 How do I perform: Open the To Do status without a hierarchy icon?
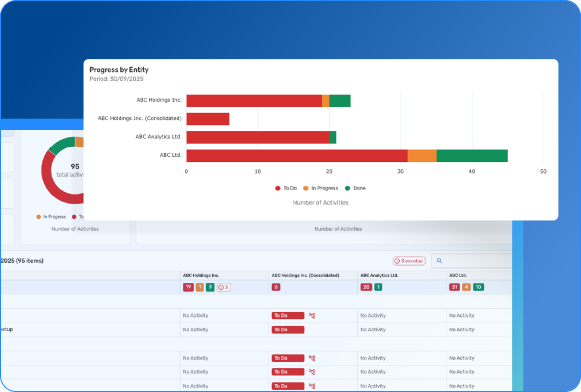point(288,330)
